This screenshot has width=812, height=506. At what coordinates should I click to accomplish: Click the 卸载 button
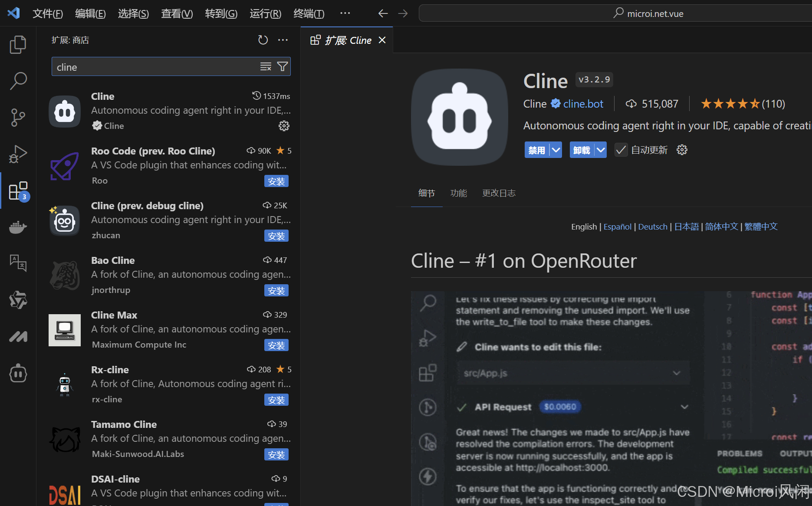coord(582,150)
